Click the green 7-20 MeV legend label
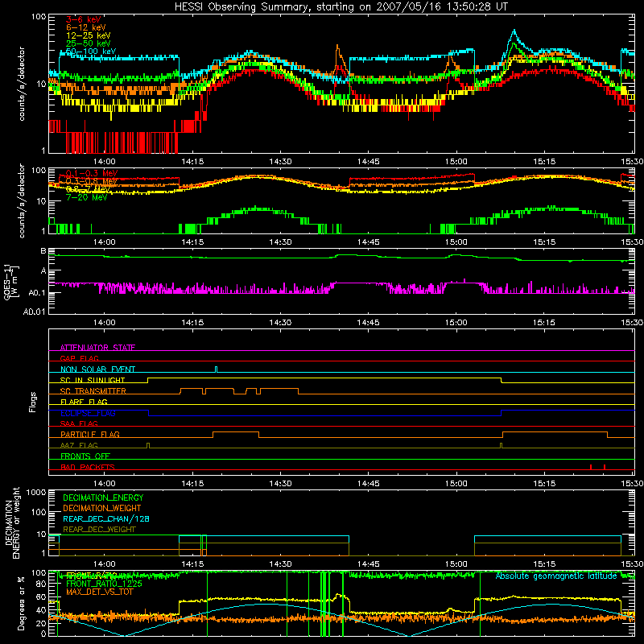Viewport: 644px width, 644px height. pyautogui.click(x=86, y=197)
